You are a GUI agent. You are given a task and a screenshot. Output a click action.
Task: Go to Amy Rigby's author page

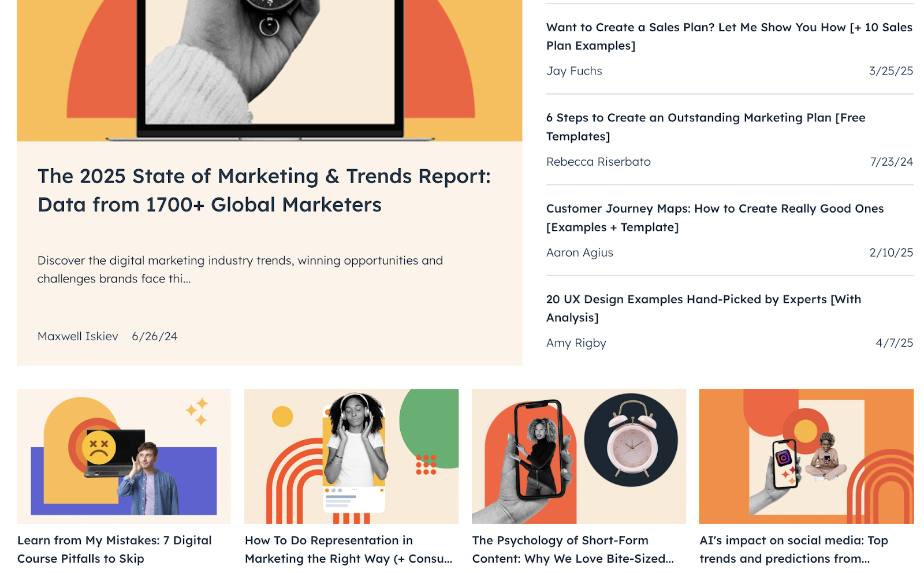[576, 343]
